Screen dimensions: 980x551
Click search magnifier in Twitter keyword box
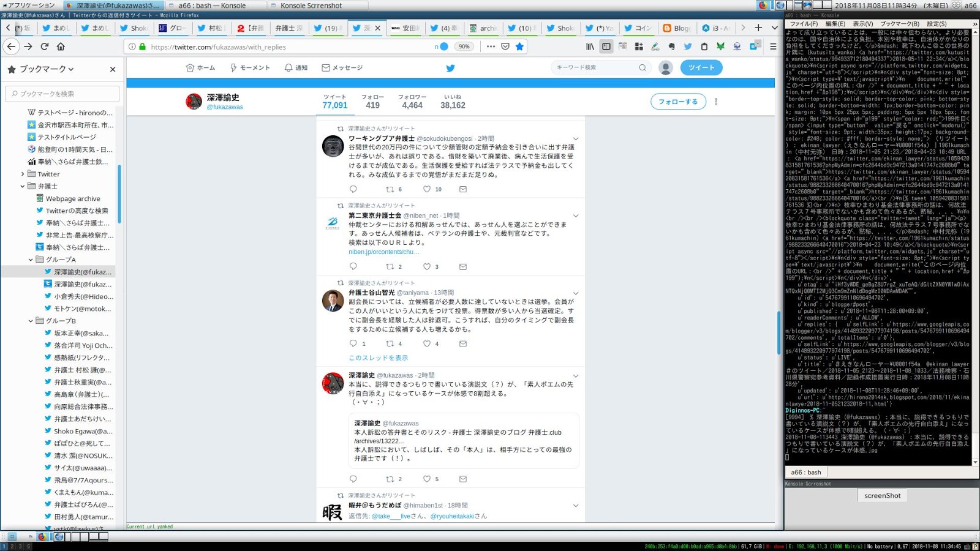pyautogui.click(x=643, y=68)
